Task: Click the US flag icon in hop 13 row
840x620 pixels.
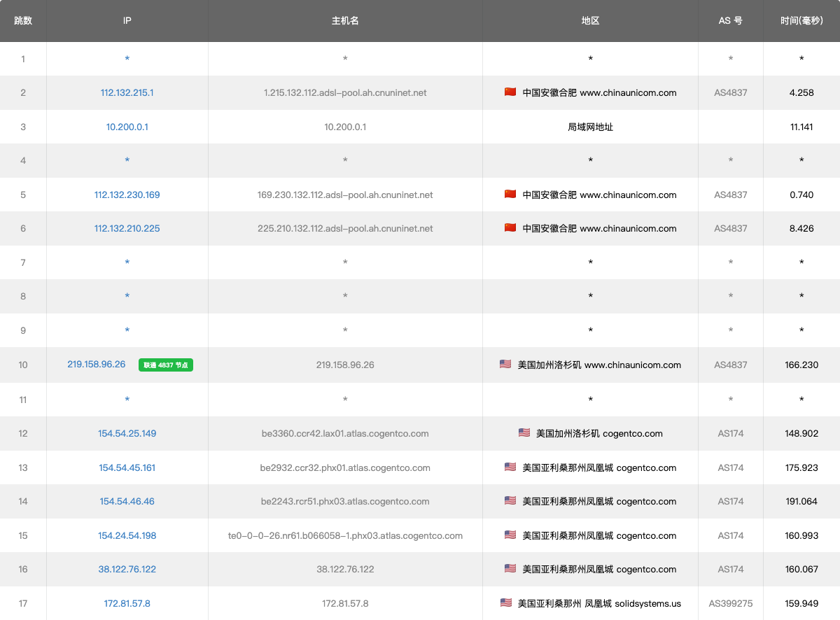Action: pyautogui.click(x=510, y=467)
